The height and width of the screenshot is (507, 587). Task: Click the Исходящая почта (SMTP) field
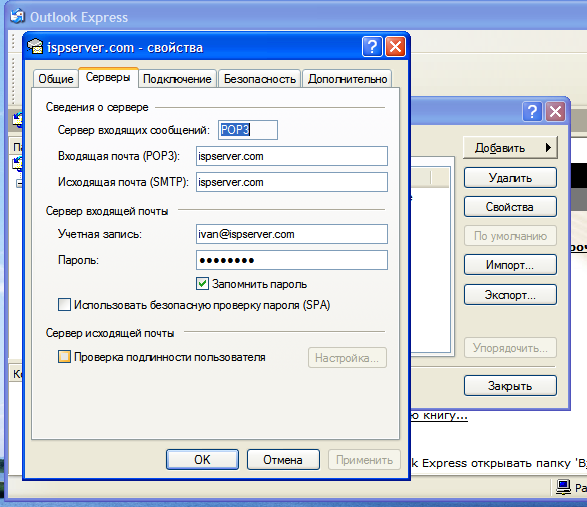coord(292,182)
